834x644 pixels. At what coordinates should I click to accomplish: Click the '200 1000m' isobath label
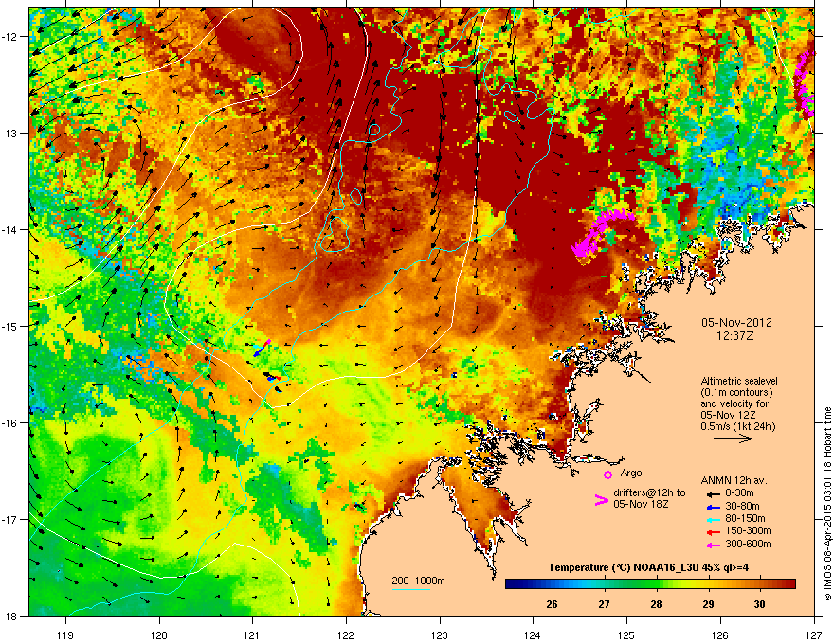[x=418, y=581]
